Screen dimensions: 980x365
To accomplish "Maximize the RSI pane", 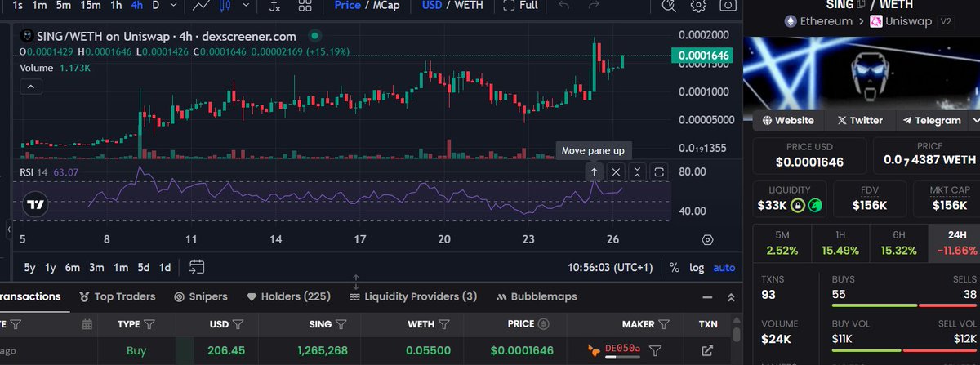I will (659, 171).
